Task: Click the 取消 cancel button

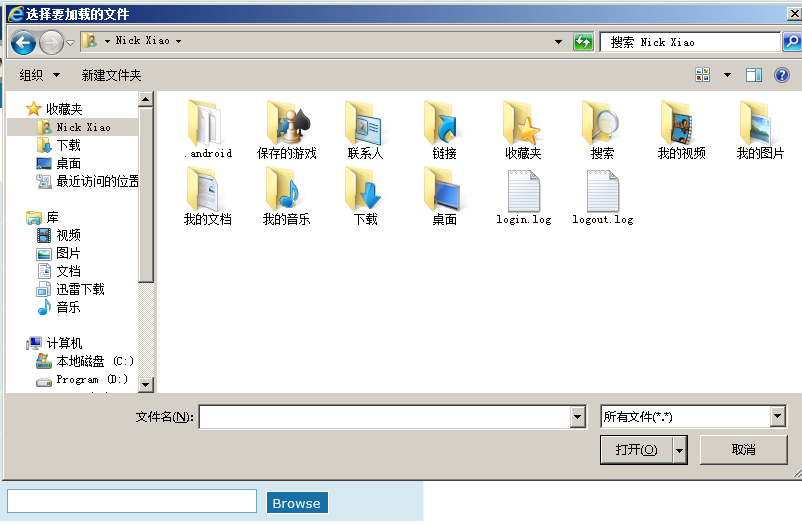Action: [x=743, y=450]
